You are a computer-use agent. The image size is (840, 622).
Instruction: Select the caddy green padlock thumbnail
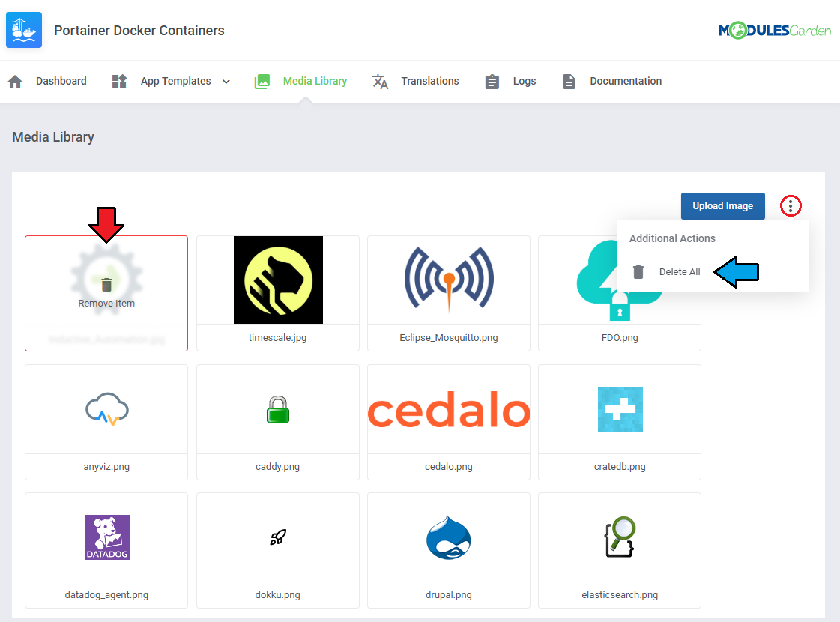(x=278, y=410)
